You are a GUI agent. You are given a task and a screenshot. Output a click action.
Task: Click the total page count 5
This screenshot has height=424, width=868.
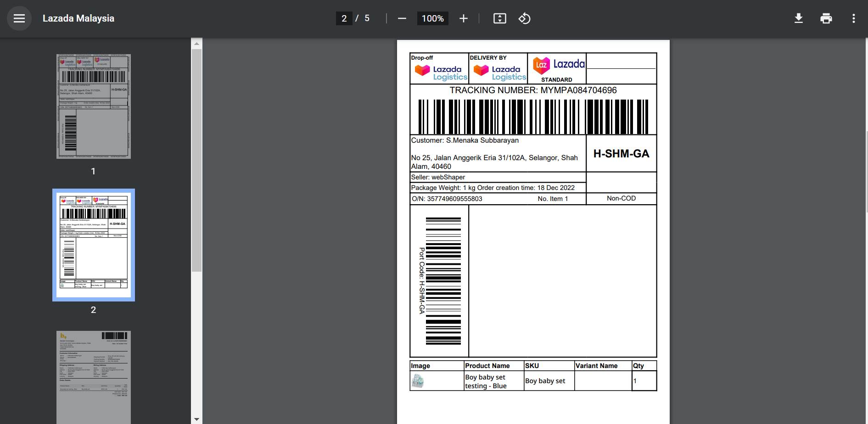point(367,18)
